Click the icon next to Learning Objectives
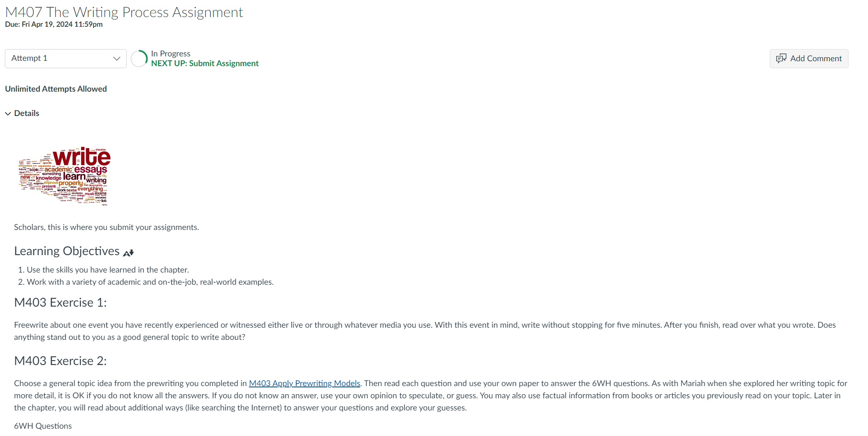The image size is (868, 436). click(128, 253)
